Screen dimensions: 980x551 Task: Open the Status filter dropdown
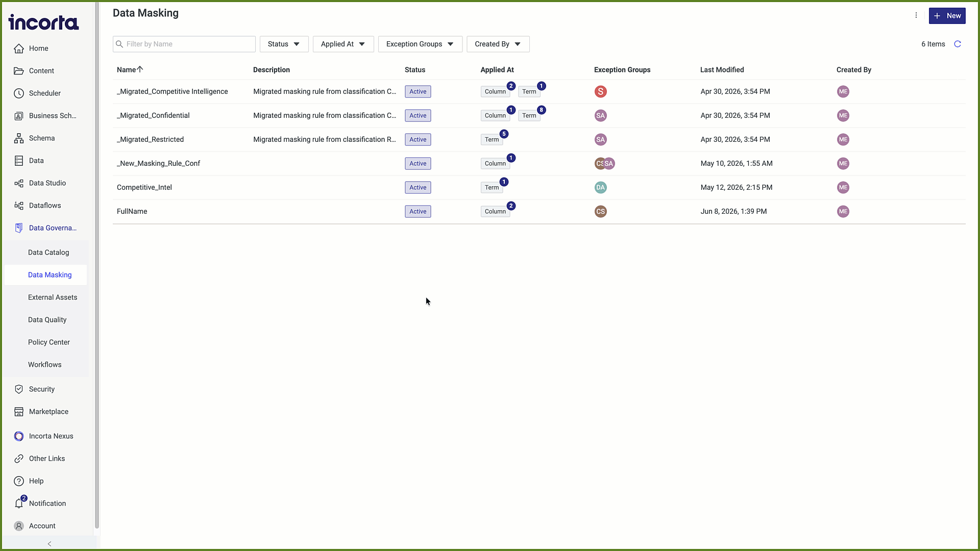point(284,44)
